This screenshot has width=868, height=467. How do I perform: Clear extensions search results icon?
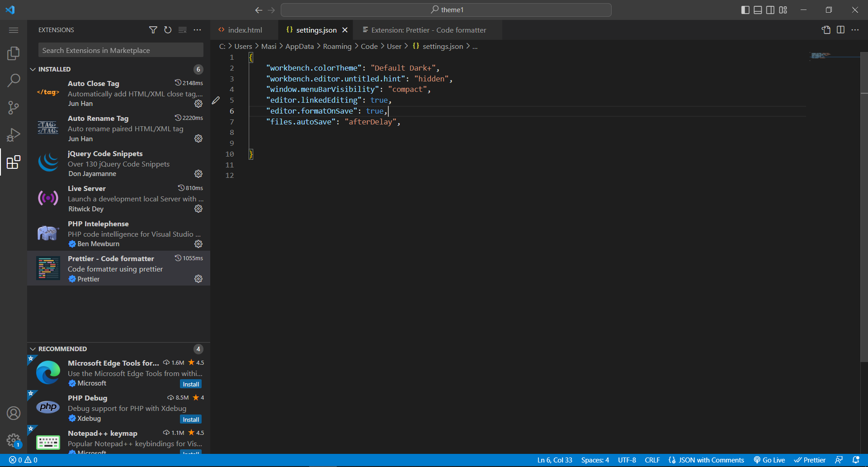183,30
